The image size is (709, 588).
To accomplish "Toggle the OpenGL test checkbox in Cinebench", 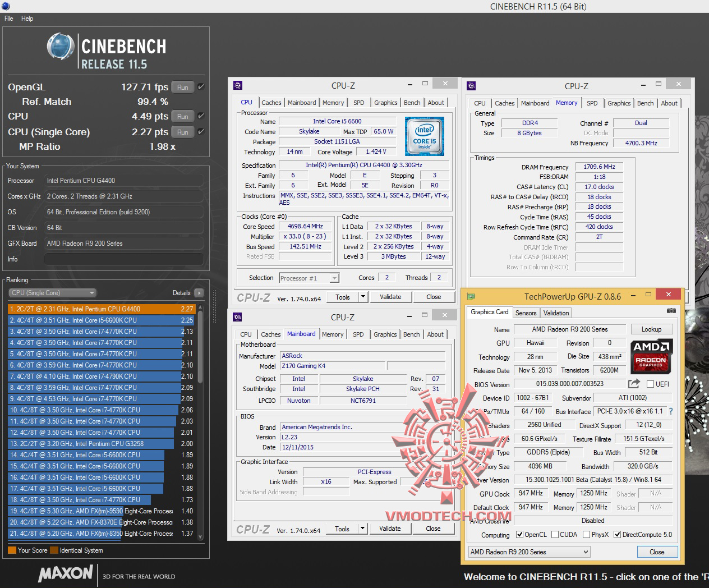I will point(201,87).
